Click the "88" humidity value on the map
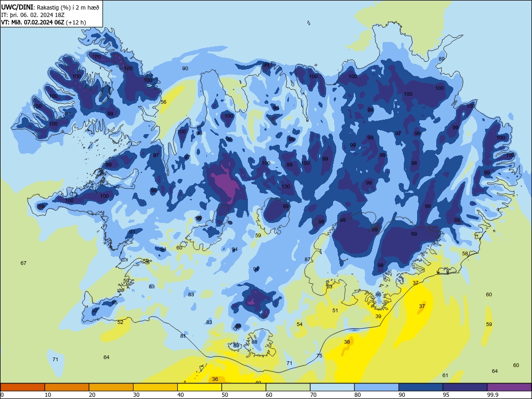This screenshot has height=399, width=532. pyautogui.click(x=254, y=342)
